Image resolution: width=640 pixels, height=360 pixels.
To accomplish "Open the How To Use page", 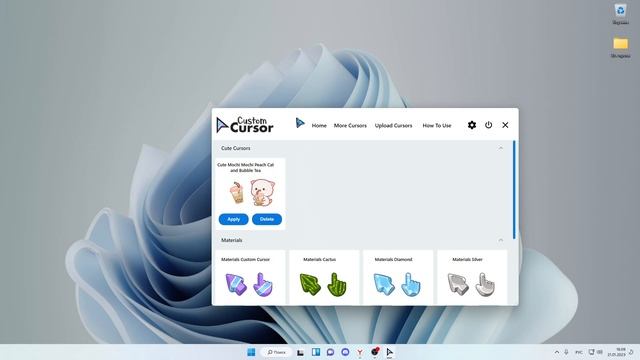I will [x=437, y=125].
